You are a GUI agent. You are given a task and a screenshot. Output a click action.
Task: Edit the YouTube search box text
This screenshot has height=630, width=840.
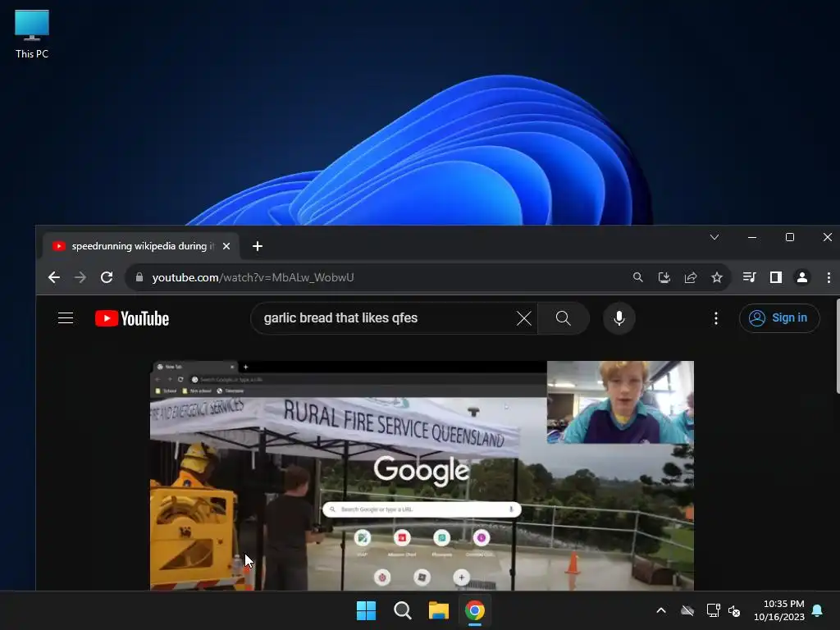pos(386,318)
